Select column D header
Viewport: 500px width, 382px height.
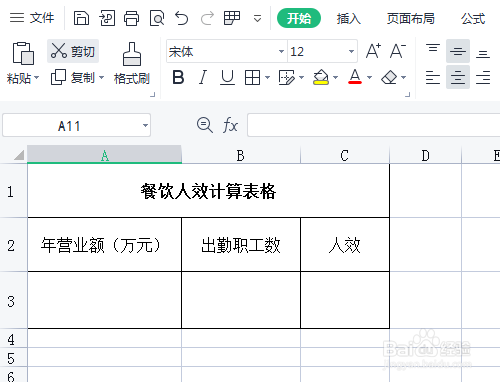point(425,155)
